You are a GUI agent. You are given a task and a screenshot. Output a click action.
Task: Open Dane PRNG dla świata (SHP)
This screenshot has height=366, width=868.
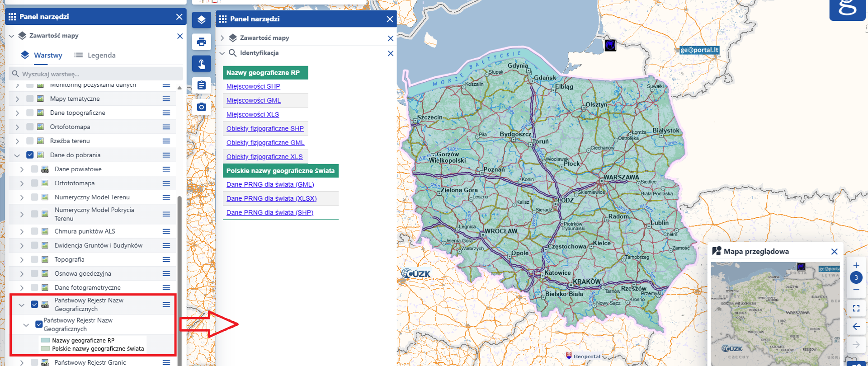(270, 212)
